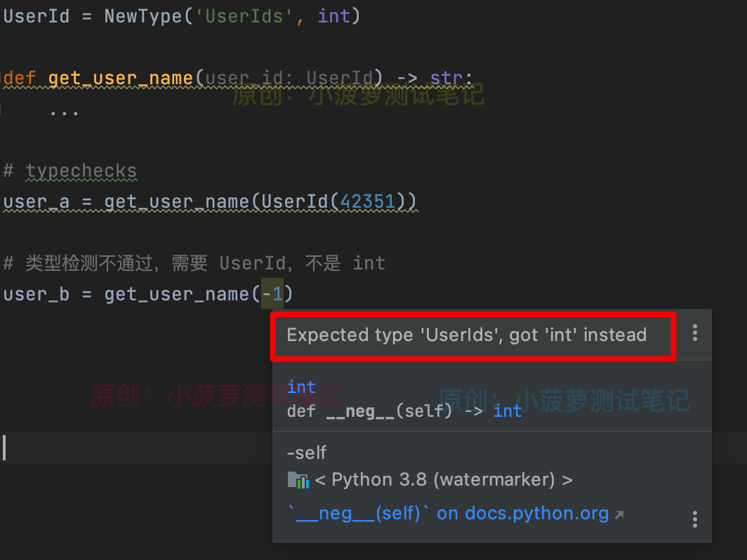Click the '< Python 3.8 (watermarker) >' text
The height and width of the screenshot is (560, 747).
(x=444, y=479)
